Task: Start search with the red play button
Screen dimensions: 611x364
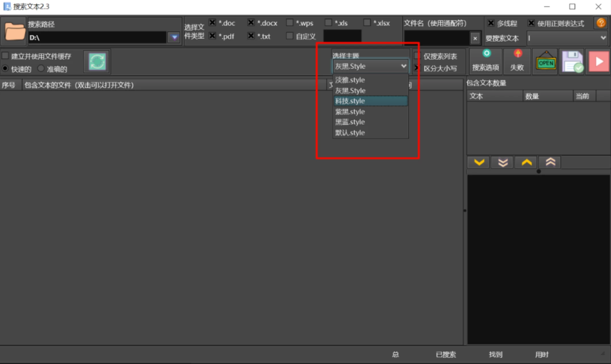Action: 599,61
